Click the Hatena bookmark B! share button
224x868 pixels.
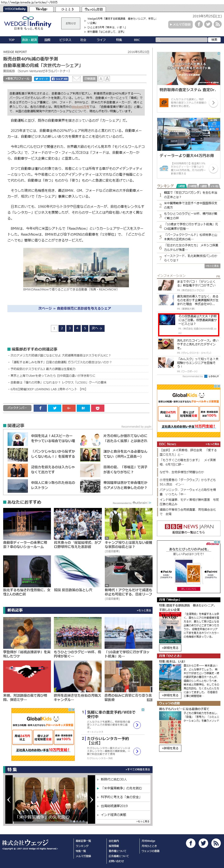[83, 408]
